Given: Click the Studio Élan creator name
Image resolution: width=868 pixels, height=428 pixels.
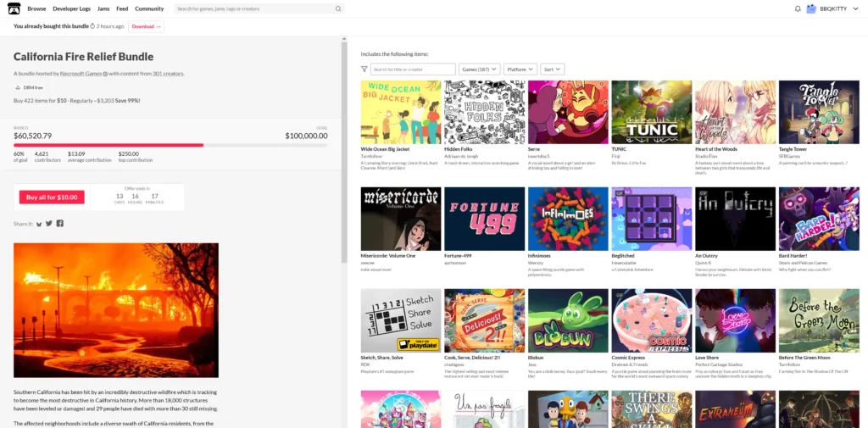Looking at the screenshot, I should (705, 157).
